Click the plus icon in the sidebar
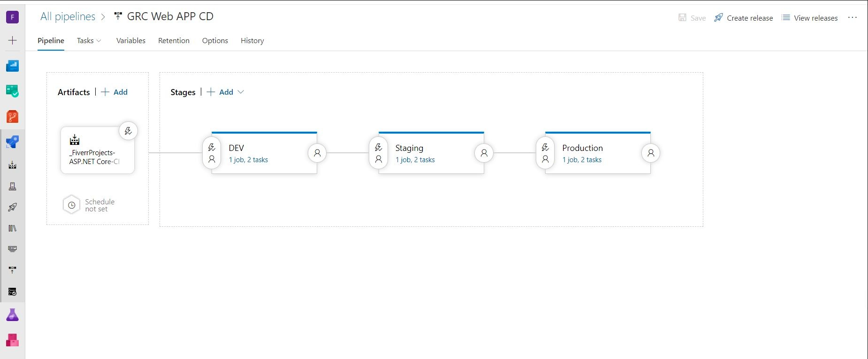The image size is (868, 359). 12,41
